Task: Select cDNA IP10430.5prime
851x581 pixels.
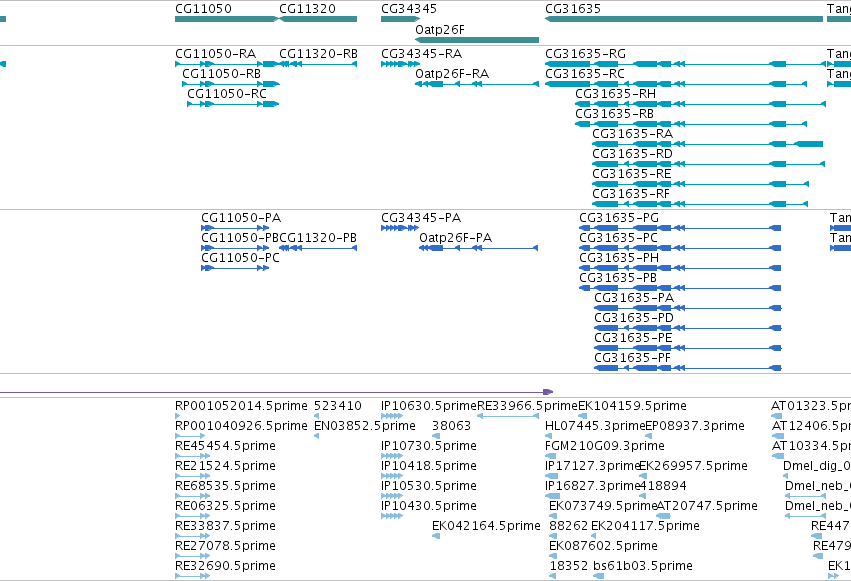Action: pyautogui.click(x=429, y=507)
